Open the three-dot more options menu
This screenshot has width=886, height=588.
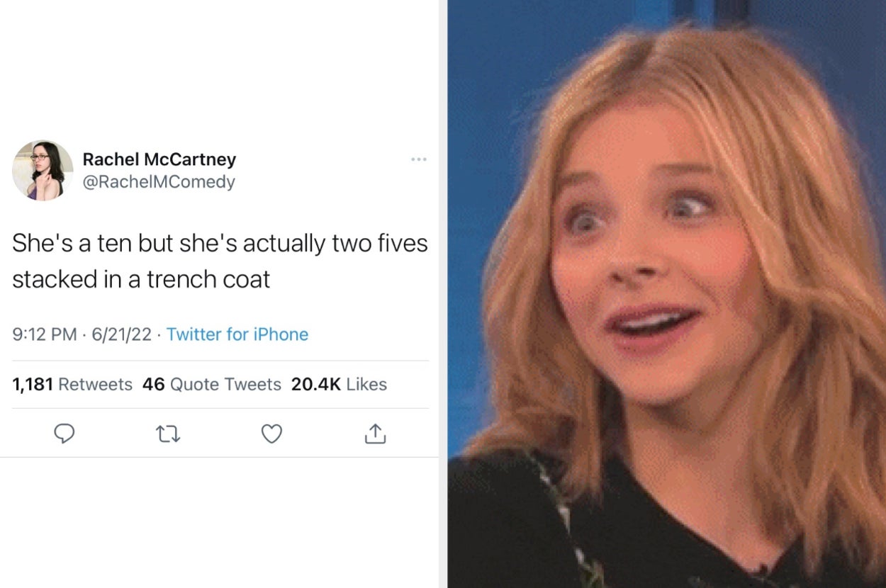418,159
